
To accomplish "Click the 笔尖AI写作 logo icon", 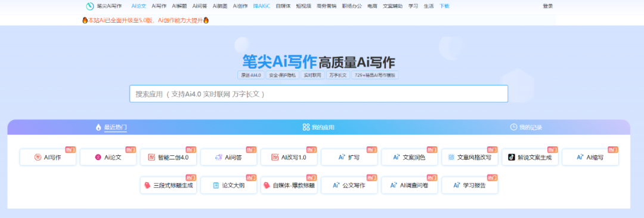I will click(x=90, y=6).
